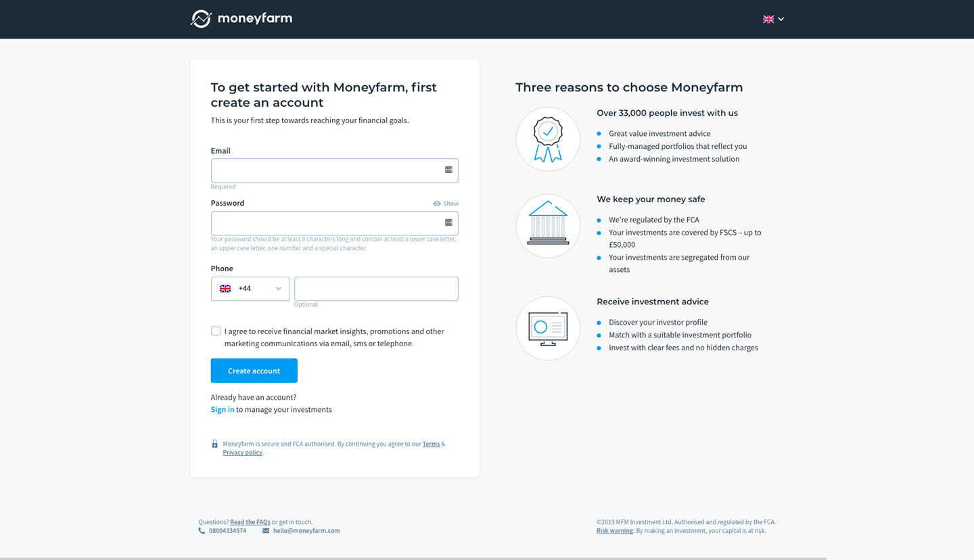
Task: Click the password manager icon in the Password field
Action: pos(448,223)
